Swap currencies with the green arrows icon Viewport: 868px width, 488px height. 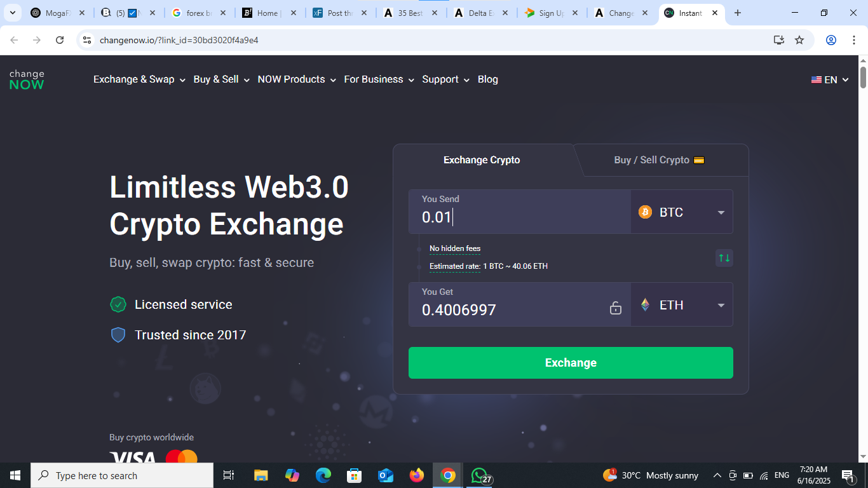click(724, 258)
